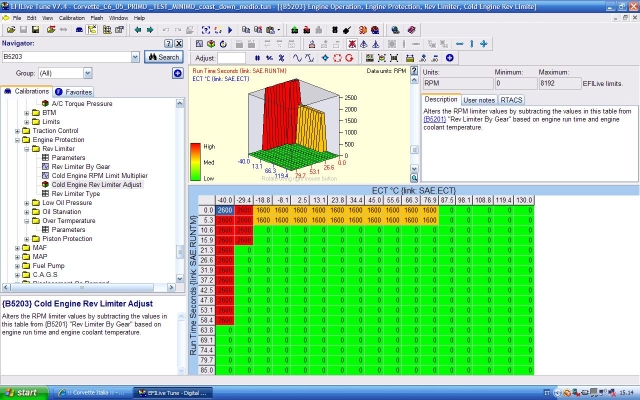Click the red dashed square selection icon

(337, 58)
